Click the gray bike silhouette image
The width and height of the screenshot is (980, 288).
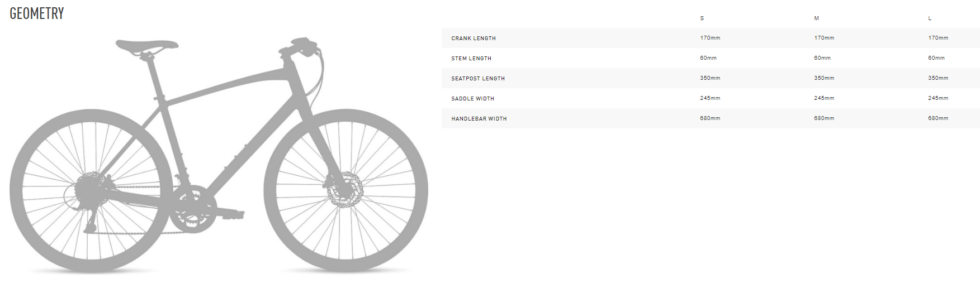[x=218, y=156]
